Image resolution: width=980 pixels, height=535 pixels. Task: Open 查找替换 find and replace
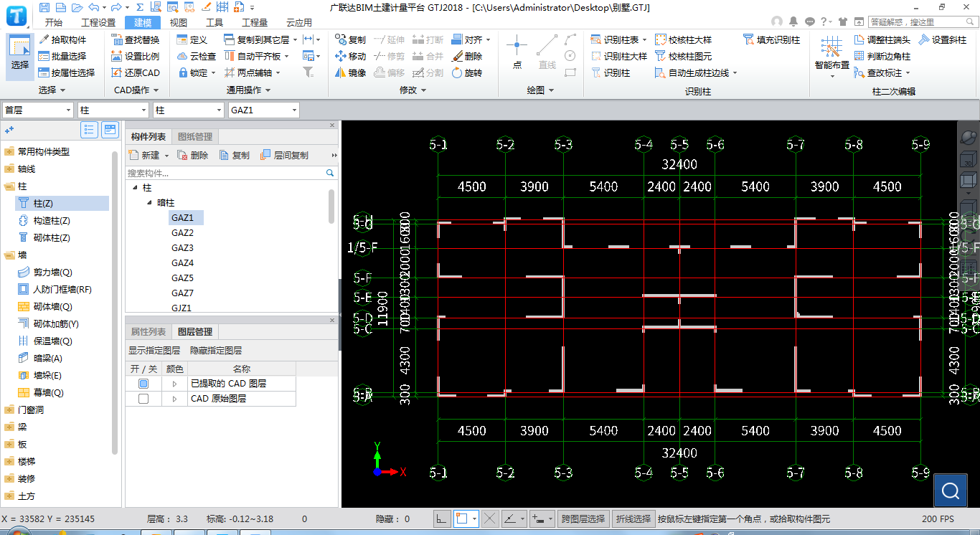(136, 40)
